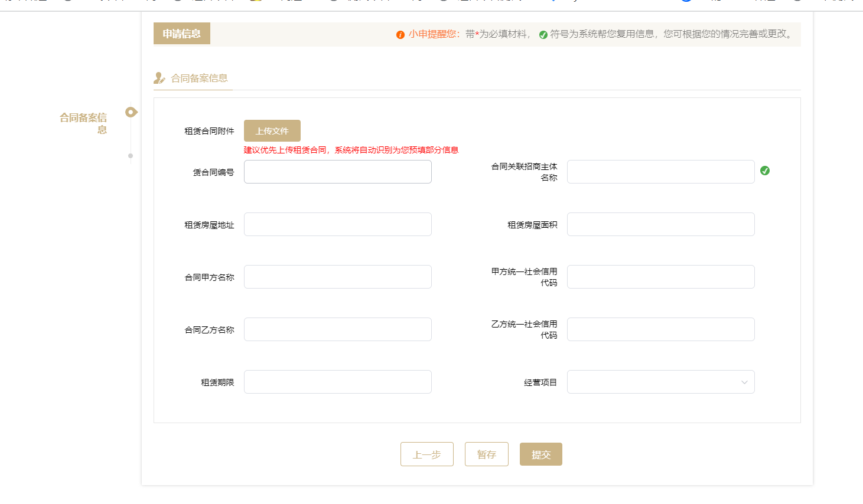
Task: Open the 经营项目 dropdown
Action: 660,382
